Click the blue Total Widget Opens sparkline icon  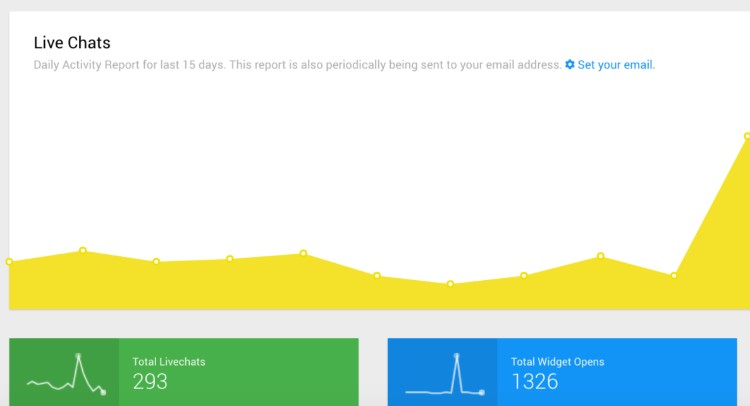pos(443,374)
